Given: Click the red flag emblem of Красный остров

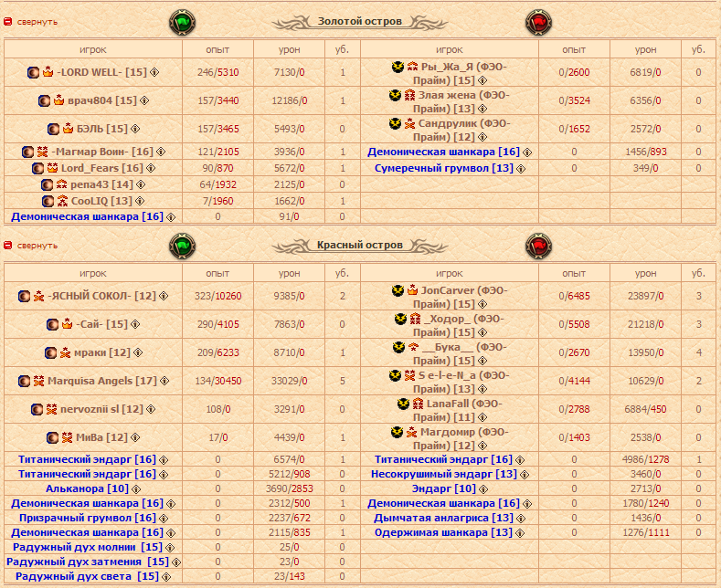Looking at the screenshot, I should (538, 247).
